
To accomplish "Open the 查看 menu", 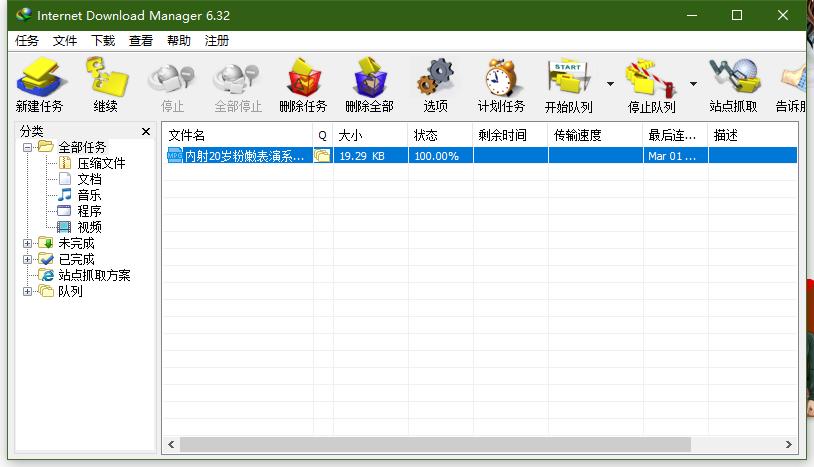I will [x=141, y=40].
